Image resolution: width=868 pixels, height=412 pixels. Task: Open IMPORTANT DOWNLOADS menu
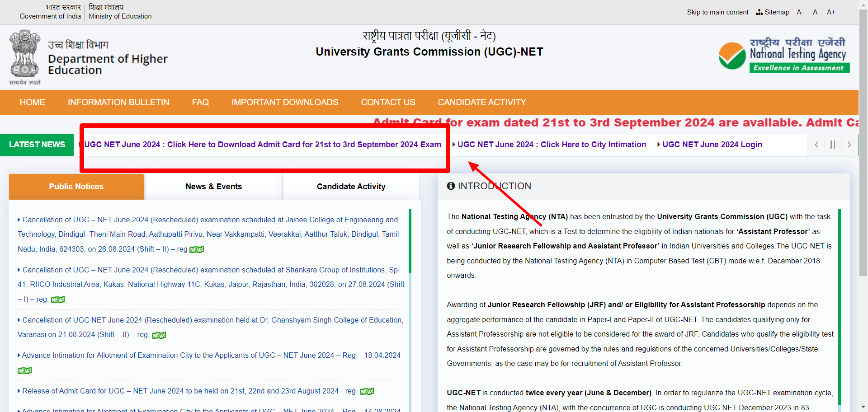pos(285,103)
